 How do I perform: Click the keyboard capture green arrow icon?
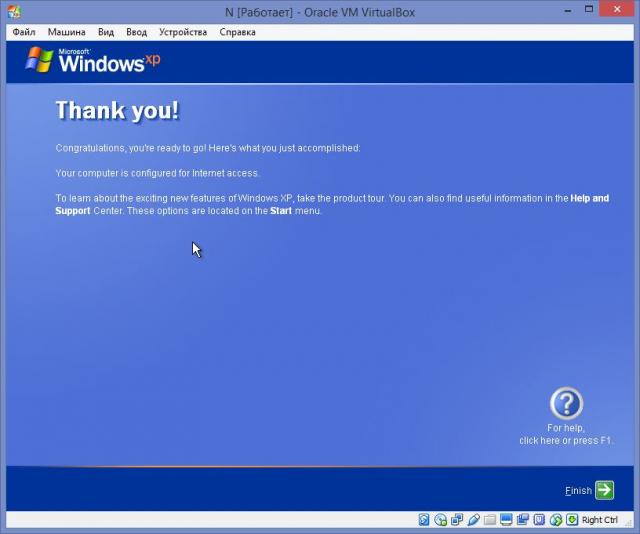coord(572,519)
